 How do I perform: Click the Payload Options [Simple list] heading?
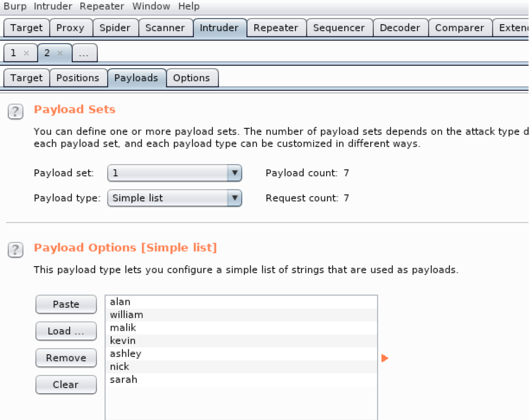click(125, 248)
